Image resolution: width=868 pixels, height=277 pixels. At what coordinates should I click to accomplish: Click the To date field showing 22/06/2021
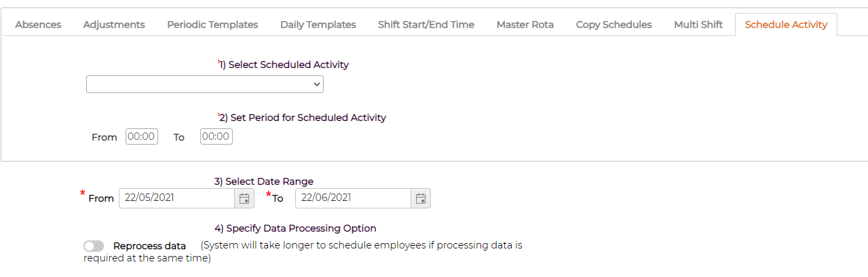[x=354, y=198]
